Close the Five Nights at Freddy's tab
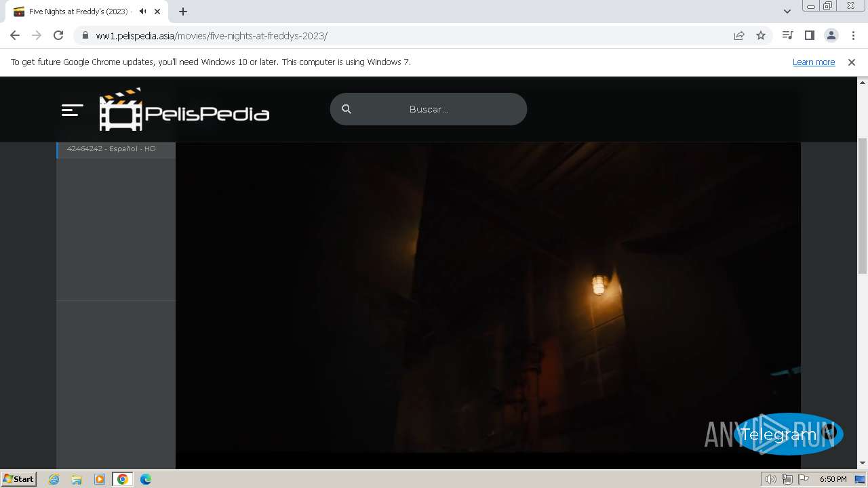 click(x=157, y=12)
